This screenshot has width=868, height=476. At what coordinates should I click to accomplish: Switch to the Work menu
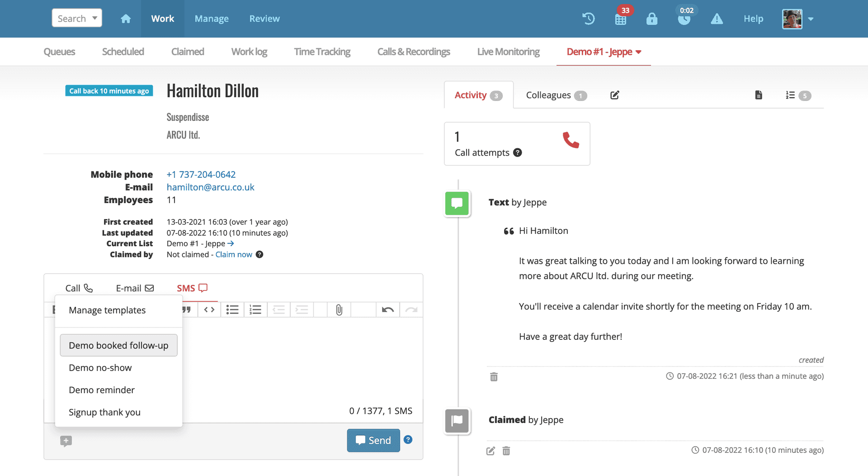point(163,19)
